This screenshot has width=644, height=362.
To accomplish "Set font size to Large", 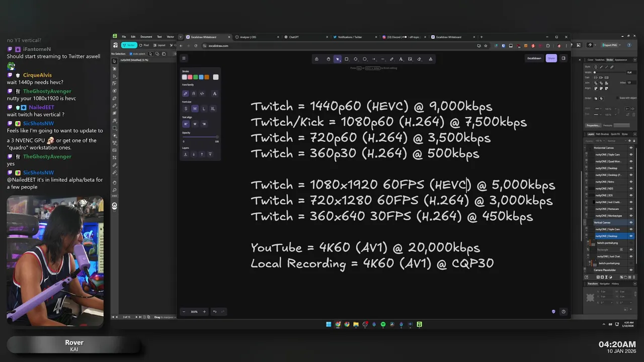I will [204, 109].
